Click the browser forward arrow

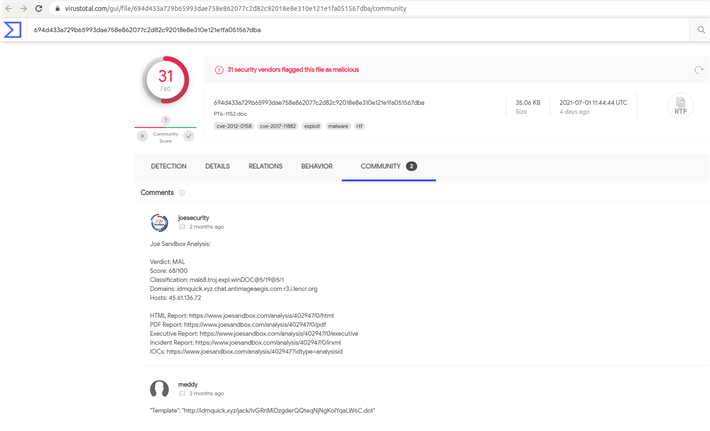pyautogui.click(x=24, y=9)
